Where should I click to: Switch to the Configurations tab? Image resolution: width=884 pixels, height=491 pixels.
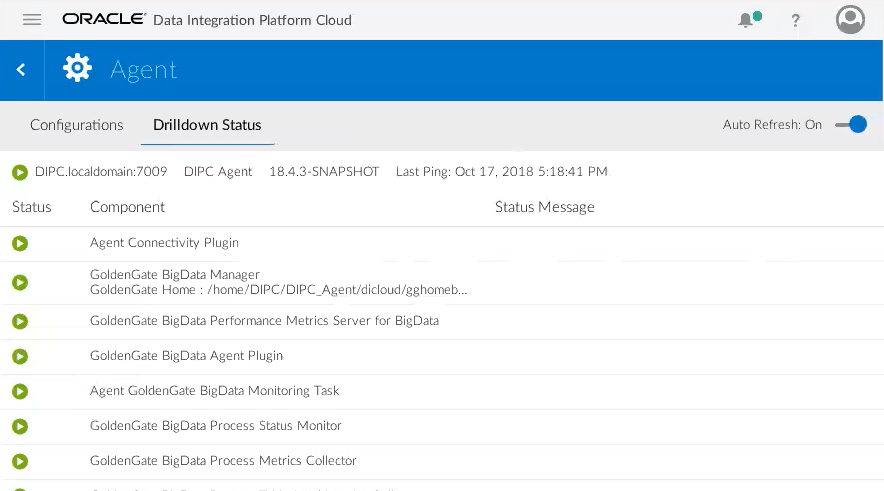click(x=76, y=125)
